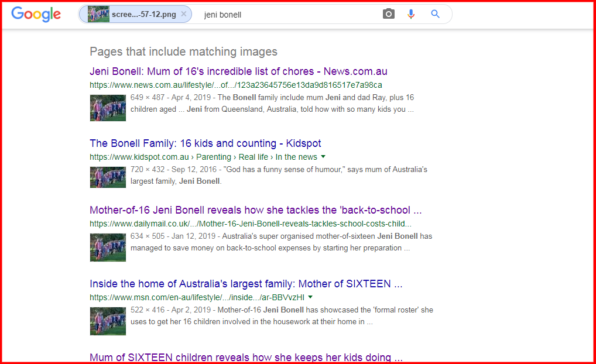Open 'Inside the home of Australia's largest family' link
The width and height of the screenshot is (596, 364).
click(x=246, y=284)
